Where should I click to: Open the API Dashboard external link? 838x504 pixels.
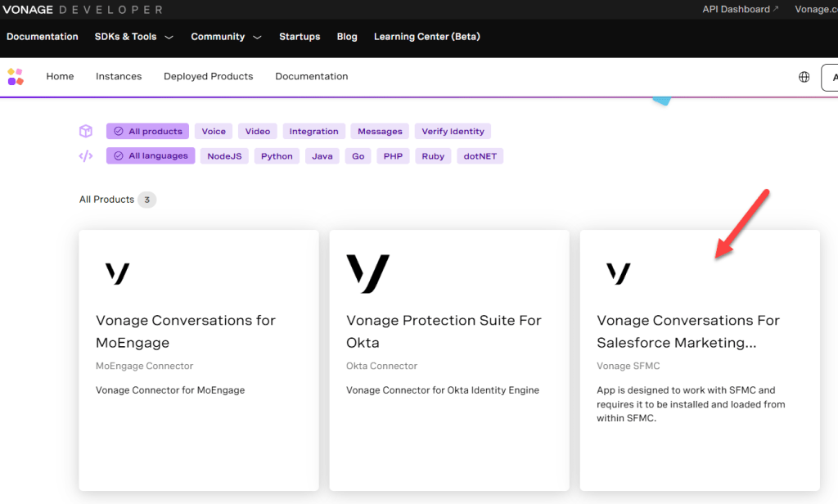coord(740,9)
